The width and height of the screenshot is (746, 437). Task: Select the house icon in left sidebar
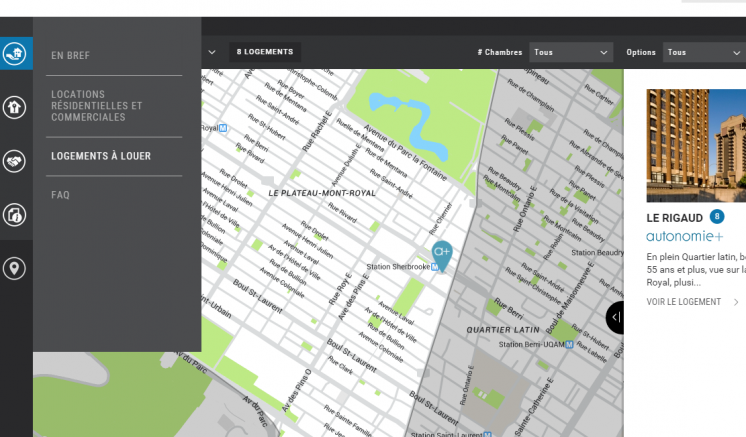(15, 106)
